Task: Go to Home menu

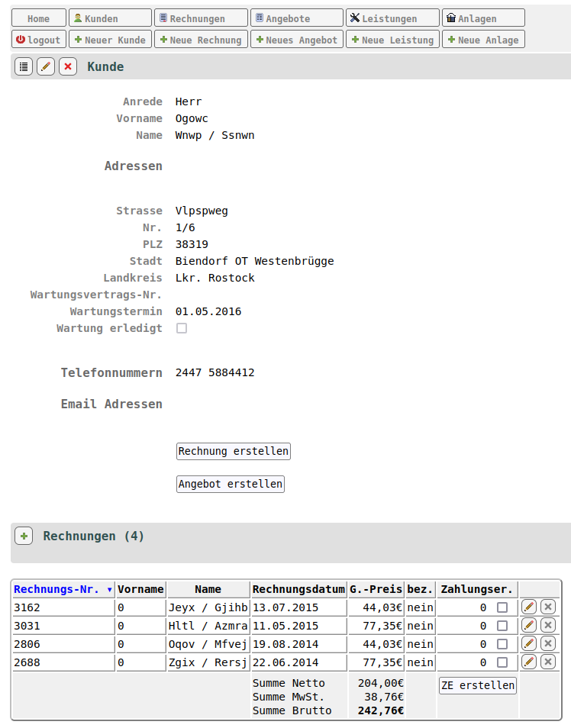Action: pos(39,18)
